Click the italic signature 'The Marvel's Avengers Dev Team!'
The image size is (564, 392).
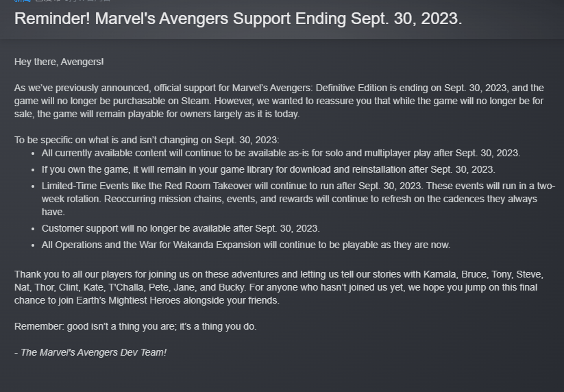point(93,352)
